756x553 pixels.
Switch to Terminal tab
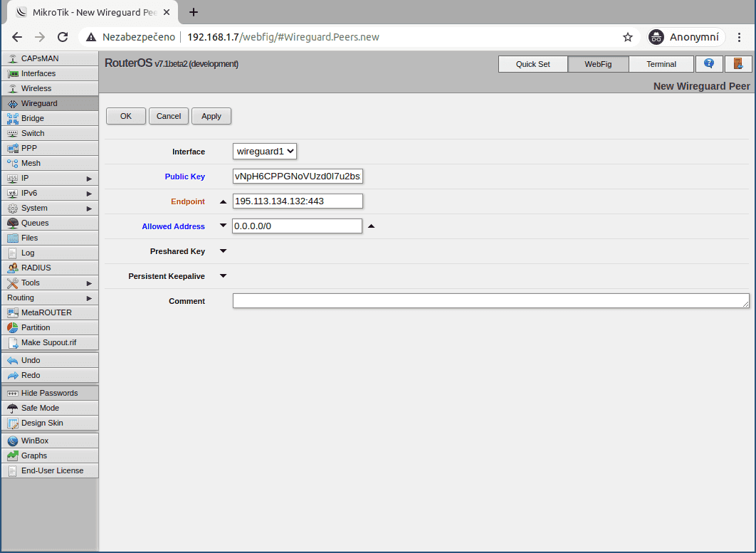pyautogui.click(x=661, y=64)
